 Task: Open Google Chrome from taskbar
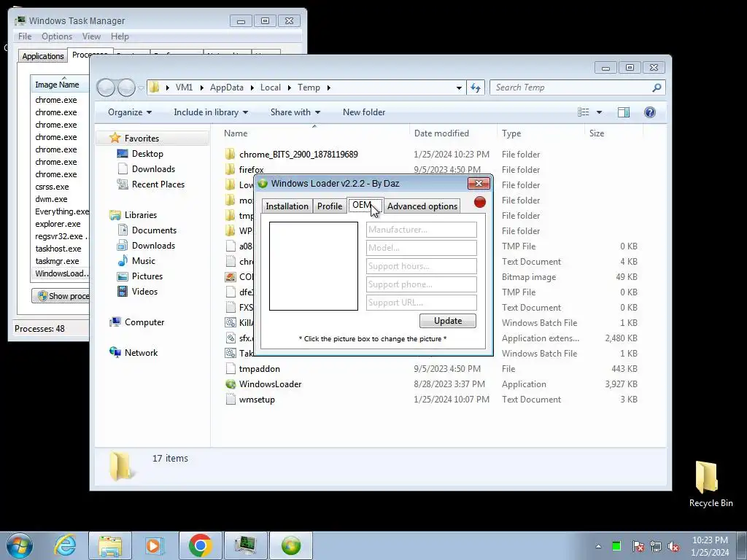pyautogui.click(x=200, y=545)
